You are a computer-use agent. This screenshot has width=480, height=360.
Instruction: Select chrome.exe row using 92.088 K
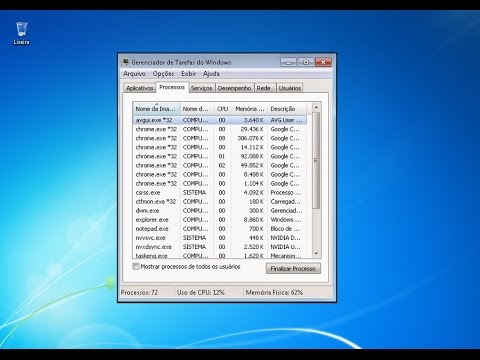219,156
